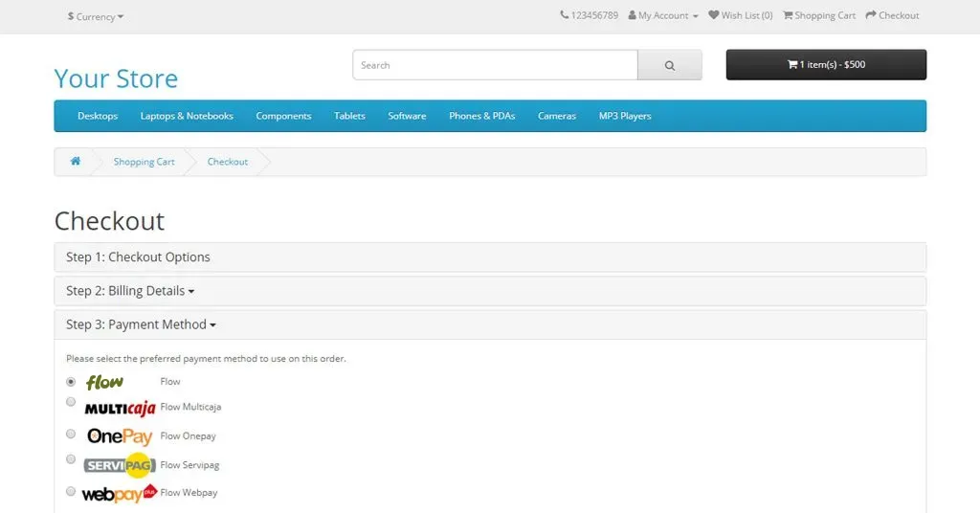The height and width of the screenshot is (513, 980).
Task: Select the Flow Multicaja radio button
Action: click(71, 402)
